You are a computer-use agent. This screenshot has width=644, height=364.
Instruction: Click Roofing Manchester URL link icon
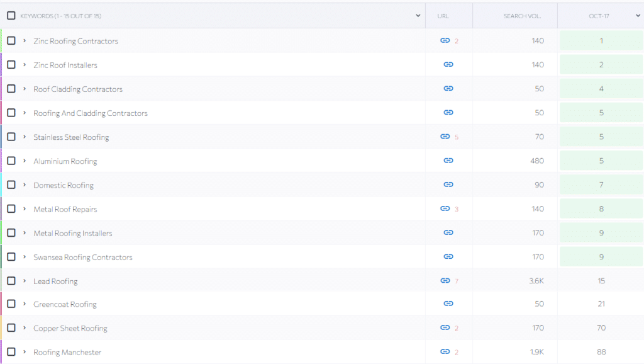(445, 351)
